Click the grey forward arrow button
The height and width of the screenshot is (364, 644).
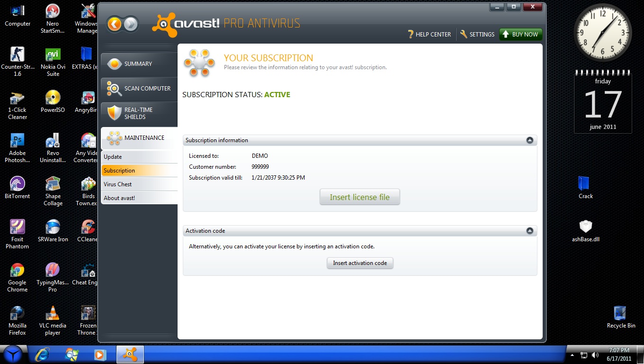[131, 24]
